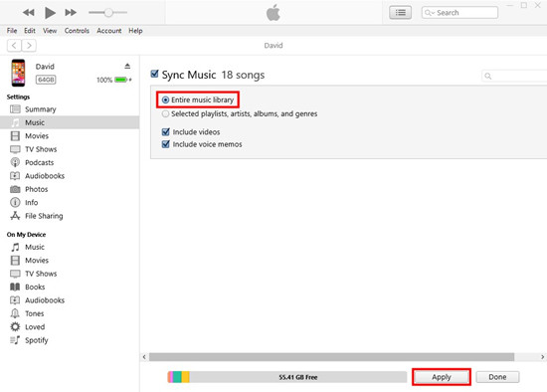Screen dimensions: 547x392
Task: Open the Spotify playlist
Action: 70,340
